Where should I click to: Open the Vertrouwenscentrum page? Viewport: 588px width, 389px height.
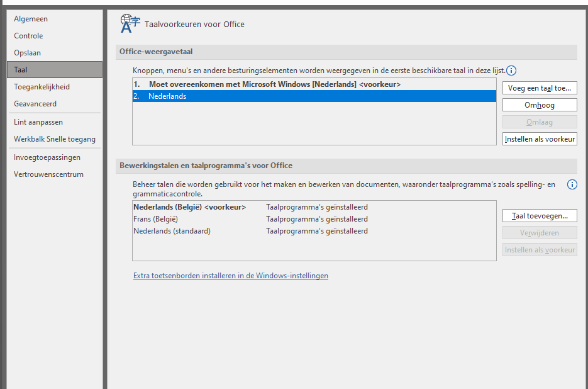(48, 174)
